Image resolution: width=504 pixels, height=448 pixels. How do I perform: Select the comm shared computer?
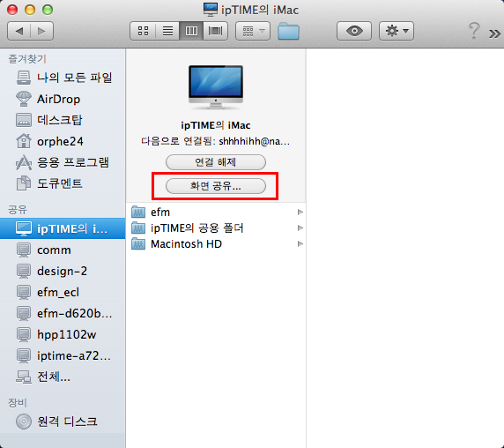tap(63, 250)
